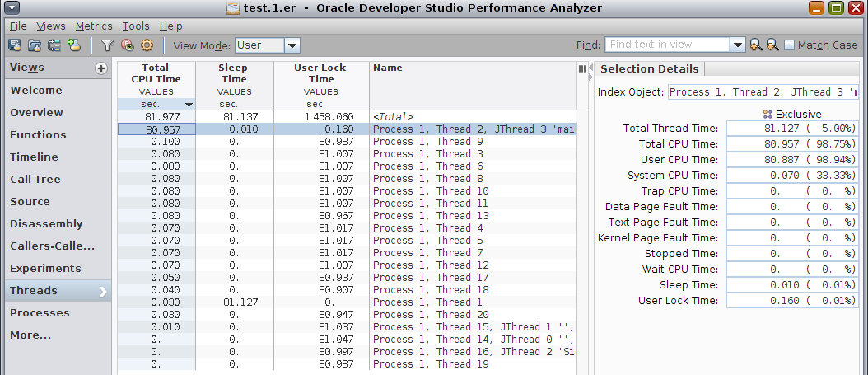The height and width of the screenshot is (375, 868).
Task: Open the Tools menu
Action: point(136,26)
